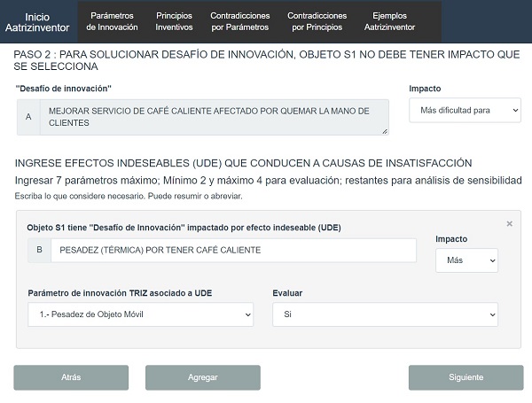This screenshot has width=532, height=403.
Task: Open the 'Más' Impacto dropdown in UDE card
Action: tap(466, 260)
